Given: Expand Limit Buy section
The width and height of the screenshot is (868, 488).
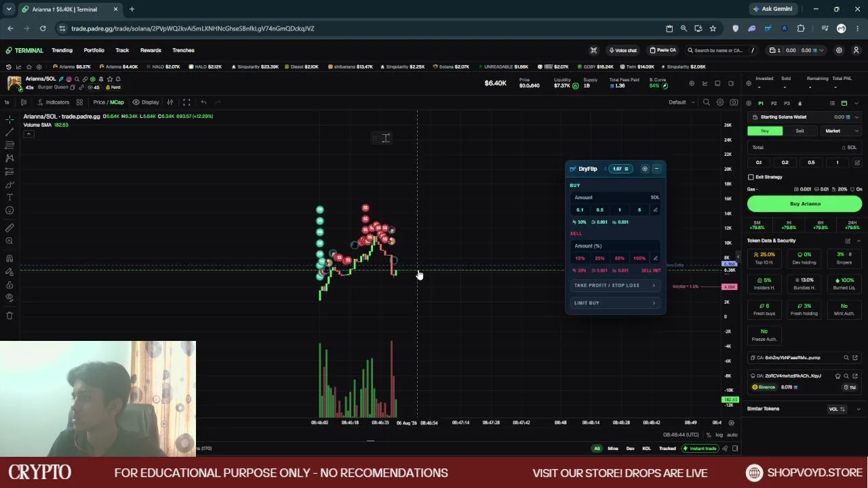Looking at the screenshot, I should pyautogui.click(x=615, y=303).
